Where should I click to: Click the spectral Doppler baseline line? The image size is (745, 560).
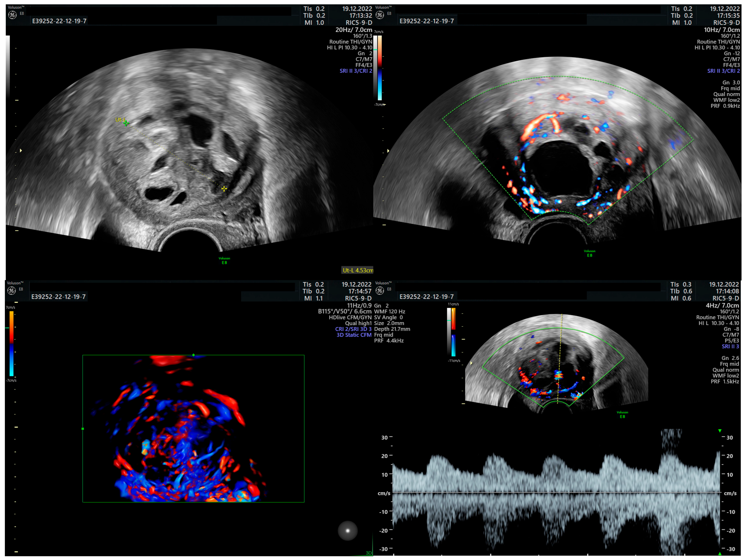click(556, 493)
